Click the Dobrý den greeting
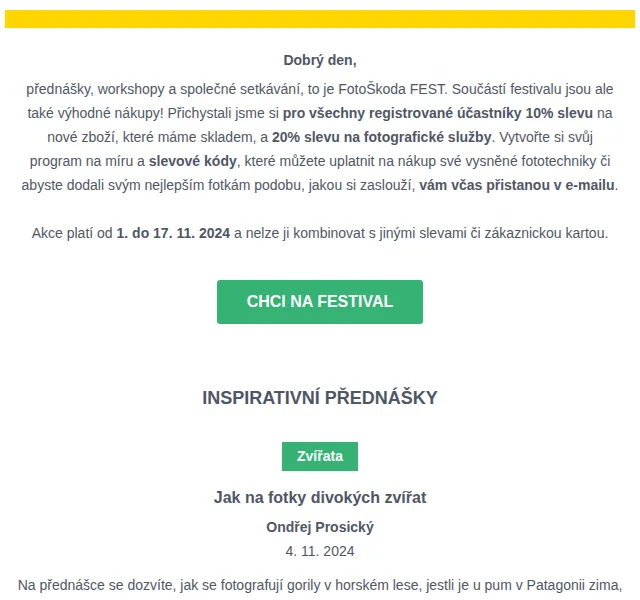 pyautogui.click(x=320, y=60)
